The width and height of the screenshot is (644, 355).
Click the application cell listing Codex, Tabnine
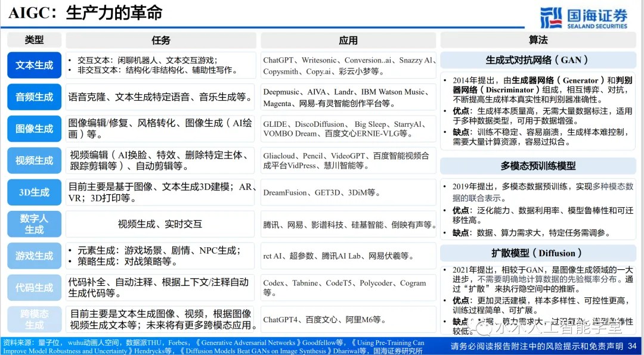click(x=348, y=288)
